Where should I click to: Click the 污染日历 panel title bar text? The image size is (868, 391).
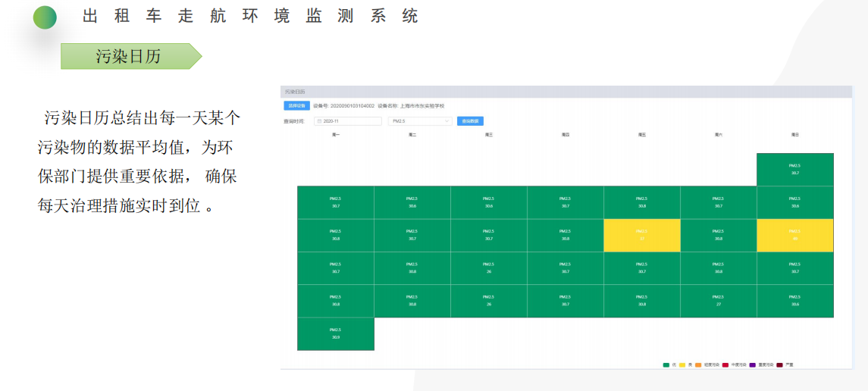click(x=294, y=91)
